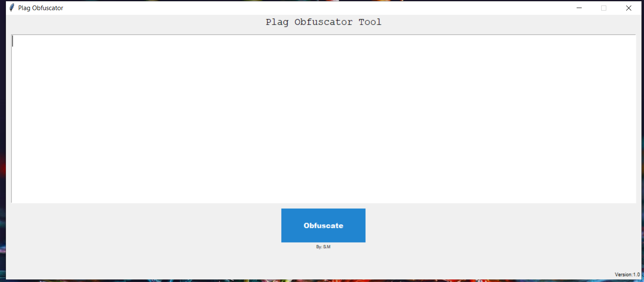Click the empty title bar area

tap(297, 8)
